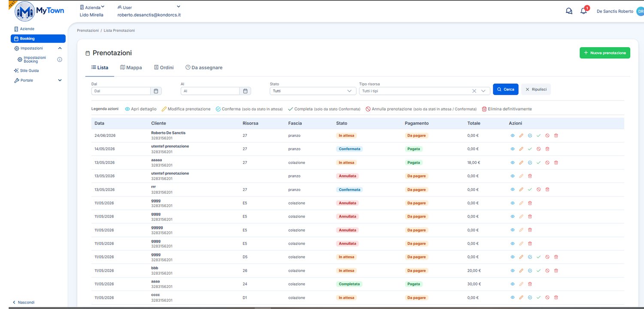Screen dimensions: 644x309
Task: Click the blue Cerca button
Action: coord(506,89)
